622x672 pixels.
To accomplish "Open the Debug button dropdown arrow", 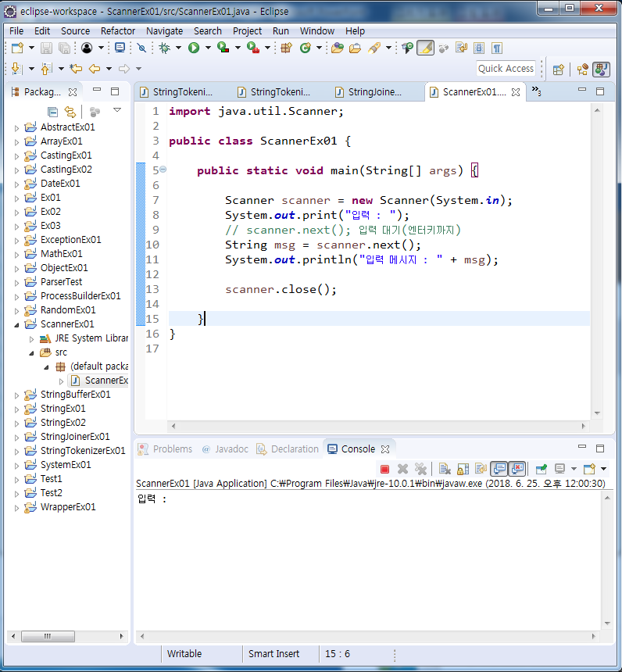I will [x=178, y=48].
